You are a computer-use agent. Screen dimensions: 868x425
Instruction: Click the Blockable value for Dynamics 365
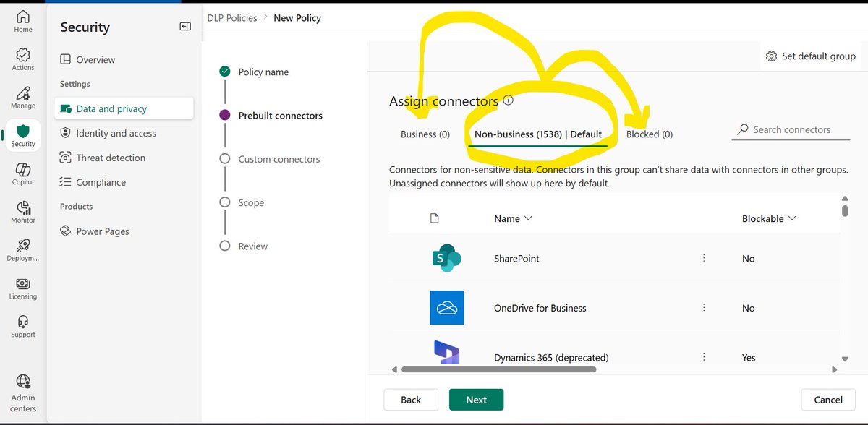click(749, 357)
